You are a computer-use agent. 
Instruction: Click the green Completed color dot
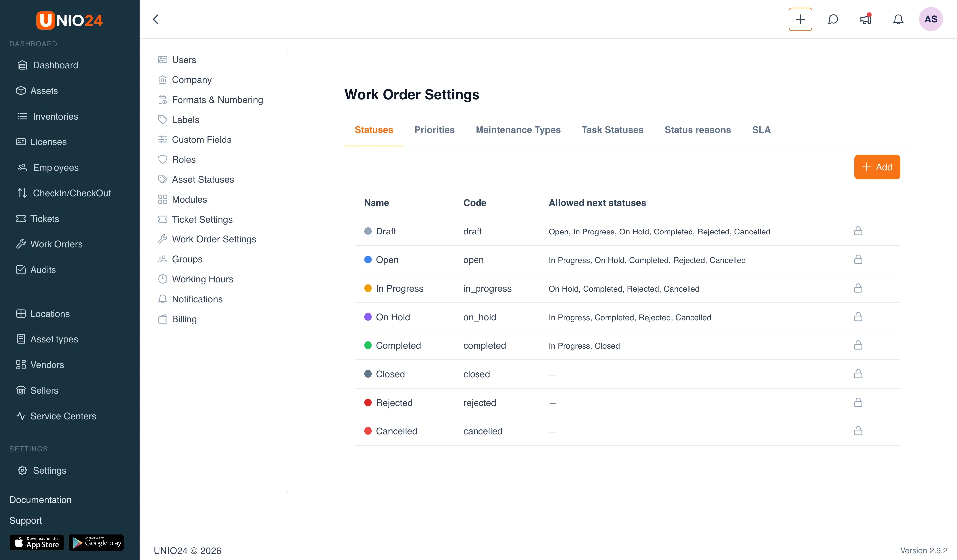click(368, 345)
